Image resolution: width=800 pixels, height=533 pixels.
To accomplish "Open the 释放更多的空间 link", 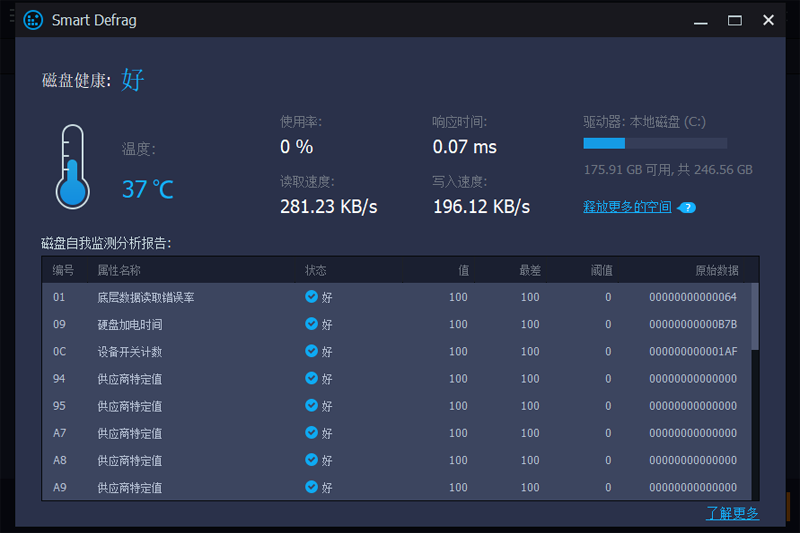I will coord(627,207).
